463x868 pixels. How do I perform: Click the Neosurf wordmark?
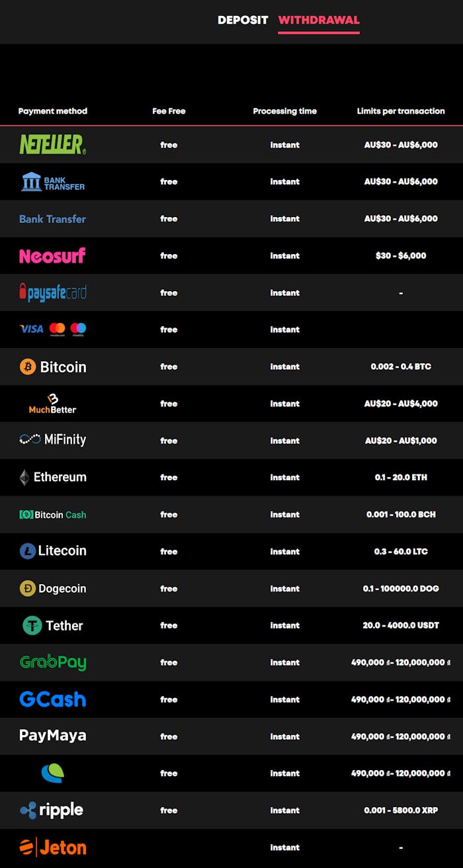[x=53, y=255]
